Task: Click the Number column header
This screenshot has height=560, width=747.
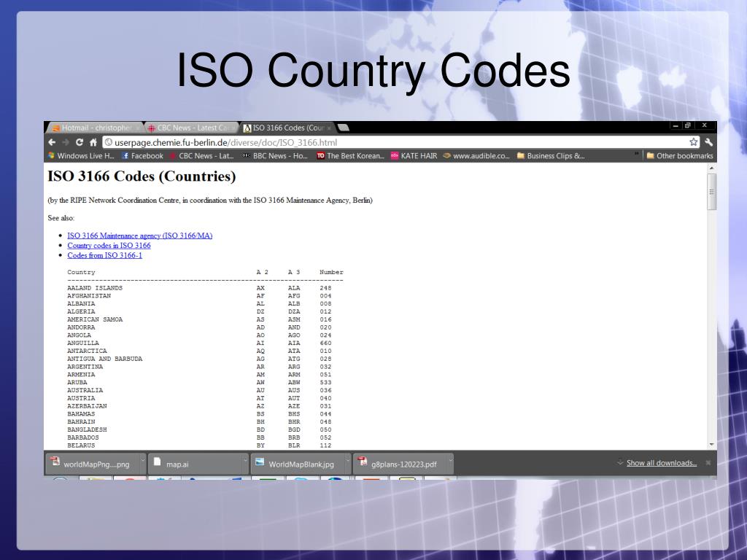Action: 331,273
